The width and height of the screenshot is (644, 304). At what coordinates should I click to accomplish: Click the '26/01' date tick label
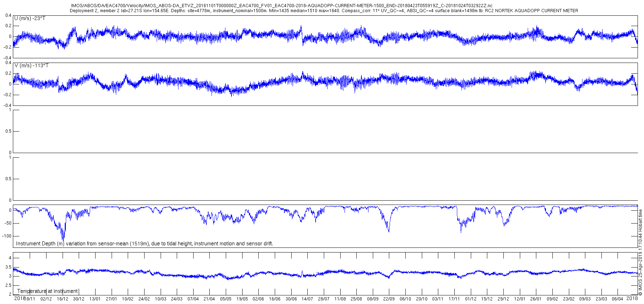tap(536, 299)
